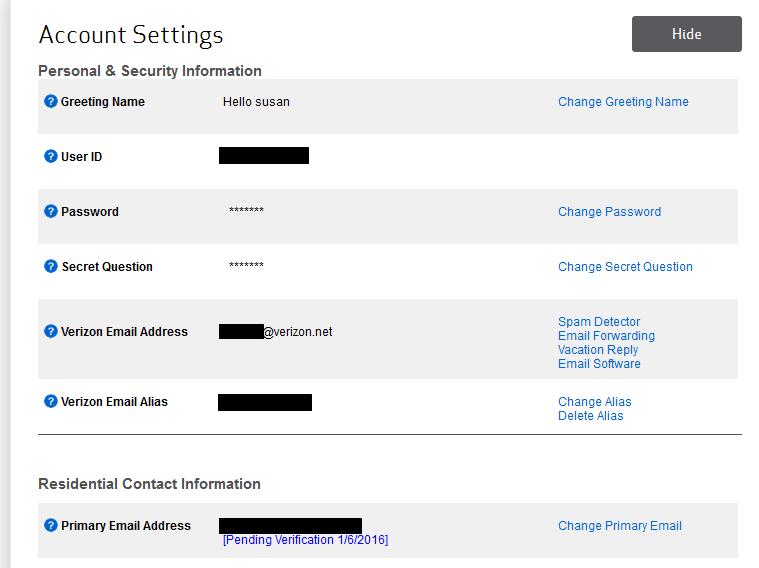Select the Delete Alias link
Image resolution: width=759 pixels, height=568 pixels.
click(x=590, y=416)
